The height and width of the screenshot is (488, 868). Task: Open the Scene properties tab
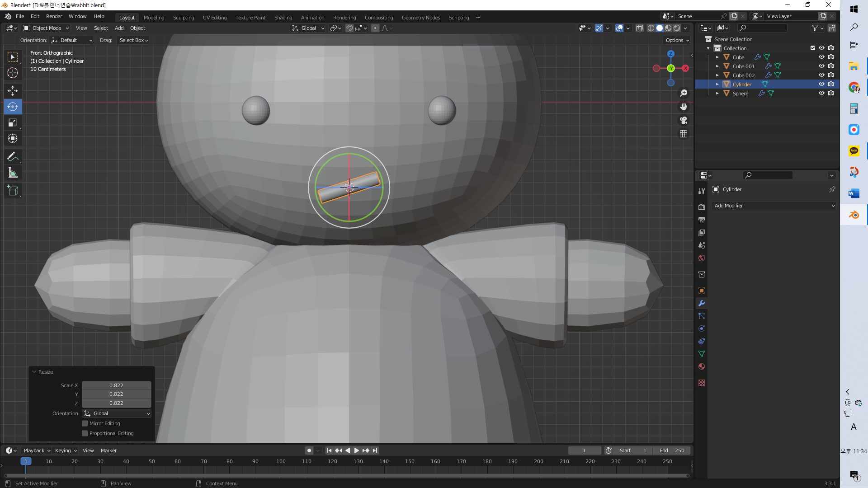tap(702, 245)
